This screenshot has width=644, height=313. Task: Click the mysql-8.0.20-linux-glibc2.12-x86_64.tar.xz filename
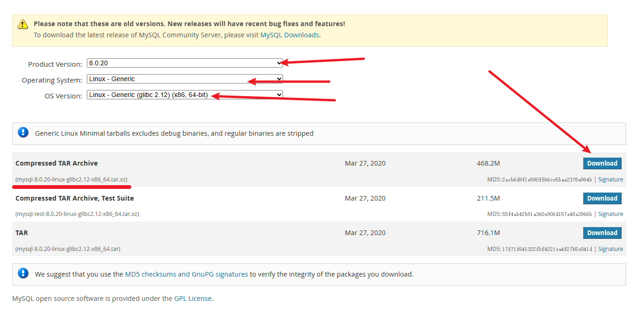(71, 180)
